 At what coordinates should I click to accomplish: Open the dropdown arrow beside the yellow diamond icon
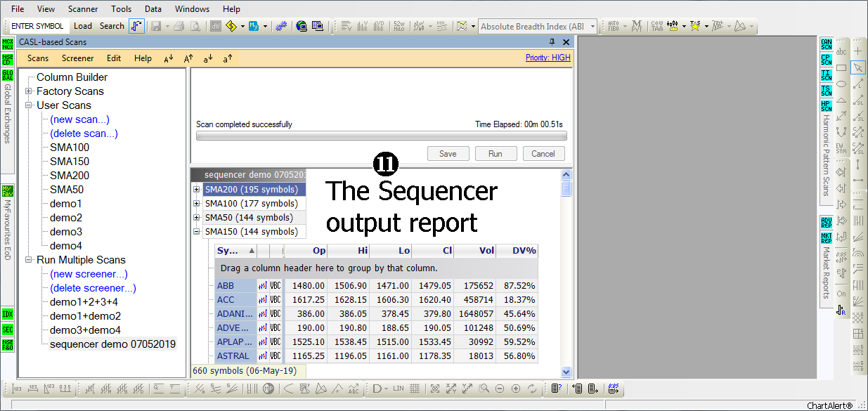coord(243,27)
